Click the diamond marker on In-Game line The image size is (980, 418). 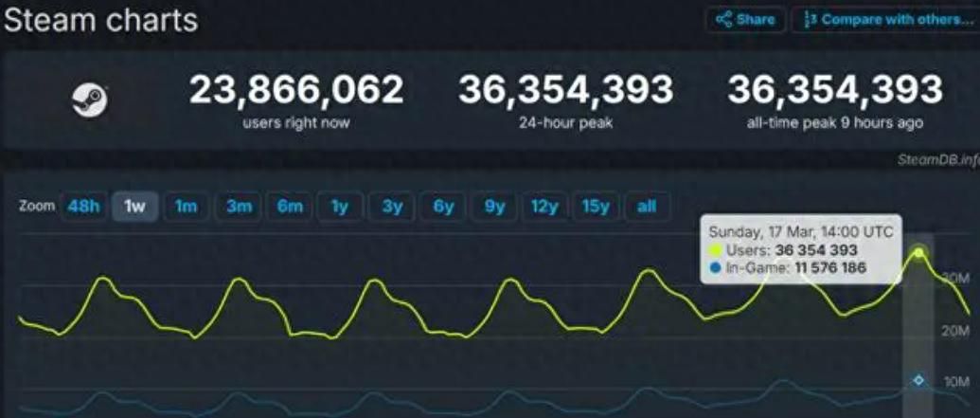pyautogui.click(x=918, y=380)
